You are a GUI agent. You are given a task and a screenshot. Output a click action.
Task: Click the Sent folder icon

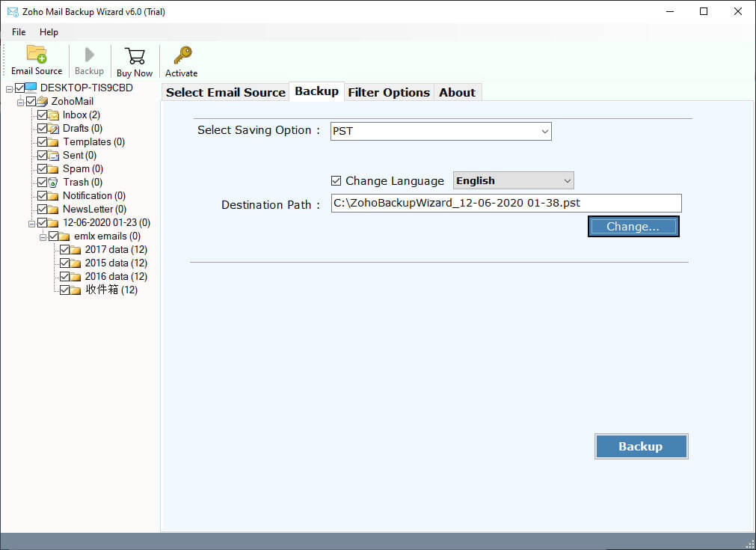[54, 156]
